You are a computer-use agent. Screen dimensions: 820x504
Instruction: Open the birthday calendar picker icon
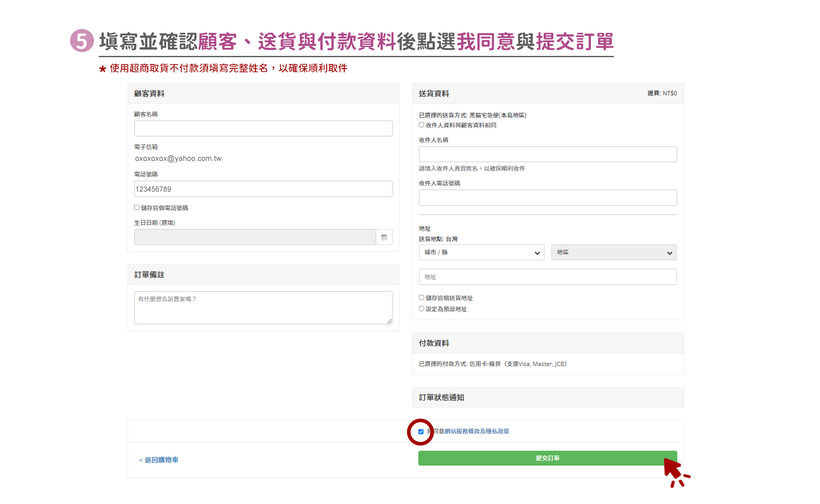[384, 237]
